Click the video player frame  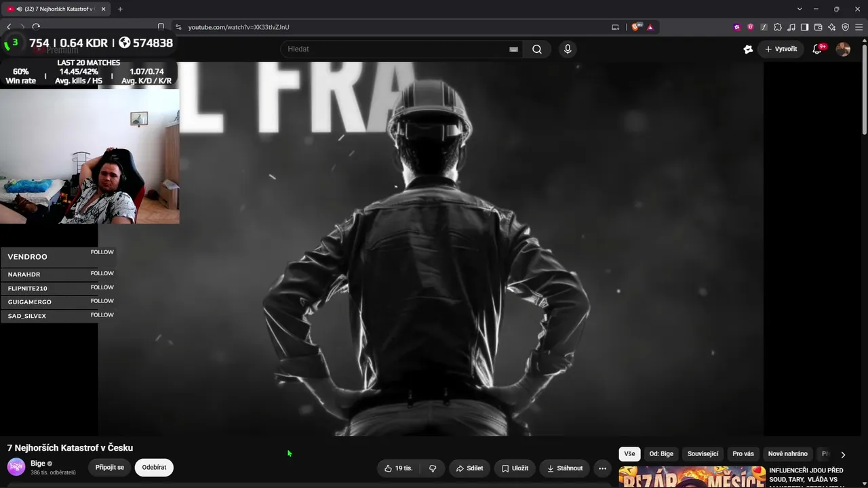[431, 249]
